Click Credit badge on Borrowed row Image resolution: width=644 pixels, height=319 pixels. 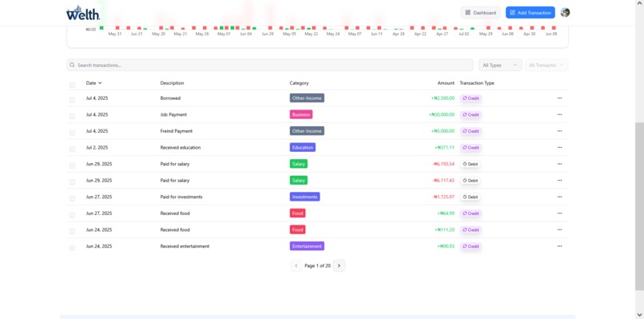point(471,98)
